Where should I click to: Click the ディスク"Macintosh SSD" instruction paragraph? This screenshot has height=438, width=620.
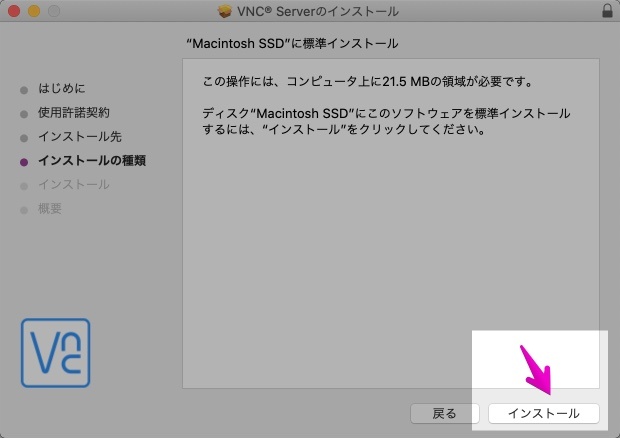tap(386, 121)
